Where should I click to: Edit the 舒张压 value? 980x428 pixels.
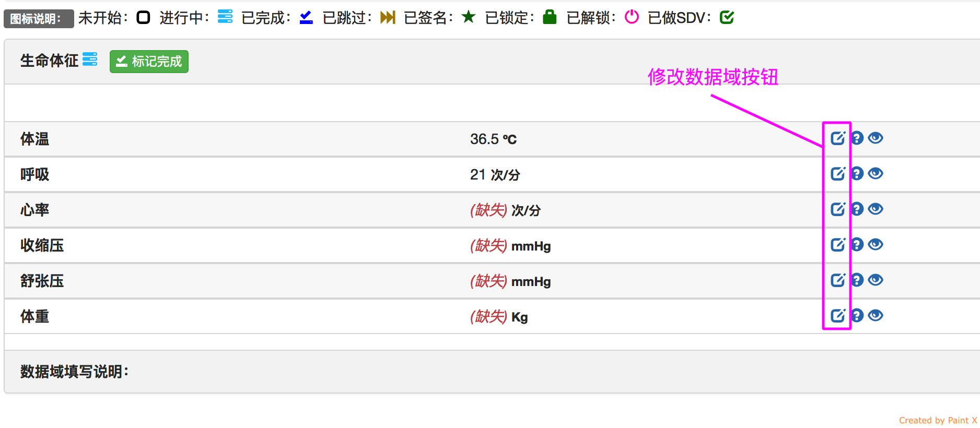pyautogui.click(x=837, y=280)
